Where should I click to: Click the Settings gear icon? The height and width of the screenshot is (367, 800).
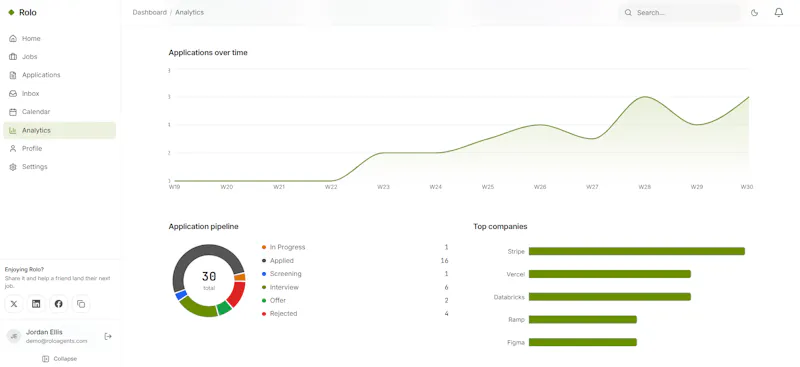click(x=13, y=167)
